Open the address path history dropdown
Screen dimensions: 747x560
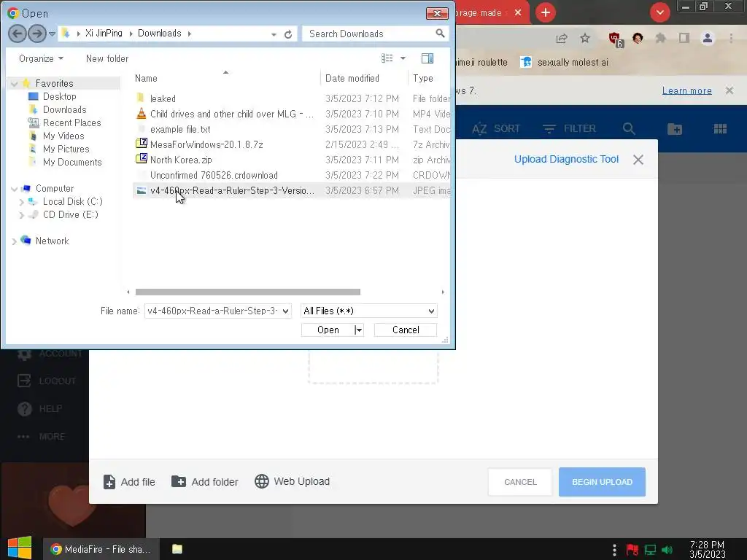[274, 34]
